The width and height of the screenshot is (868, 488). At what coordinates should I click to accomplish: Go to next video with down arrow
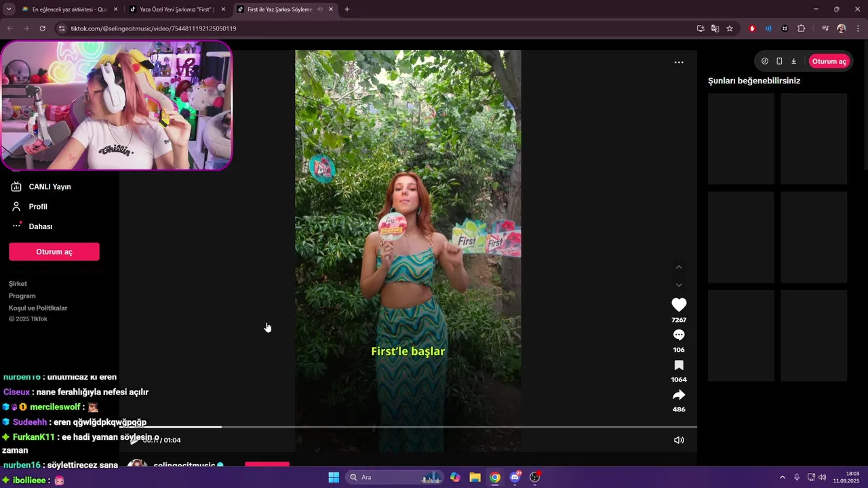pyautogui.click(x=679, y=285)
